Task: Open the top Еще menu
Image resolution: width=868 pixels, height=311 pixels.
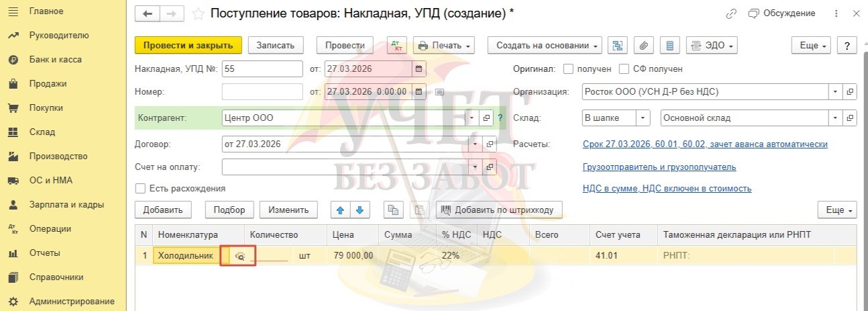Action: (x=812, y=46)
